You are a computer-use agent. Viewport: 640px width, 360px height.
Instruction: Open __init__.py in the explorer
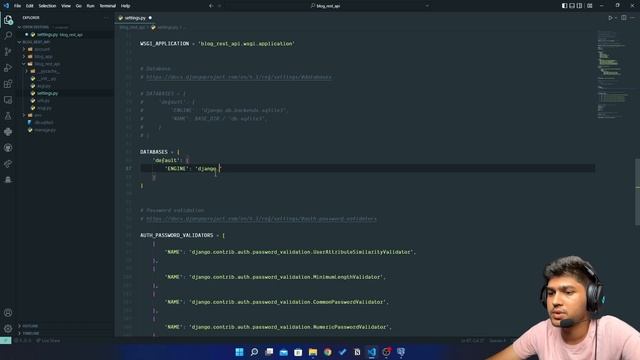click(x=47, y=79)
